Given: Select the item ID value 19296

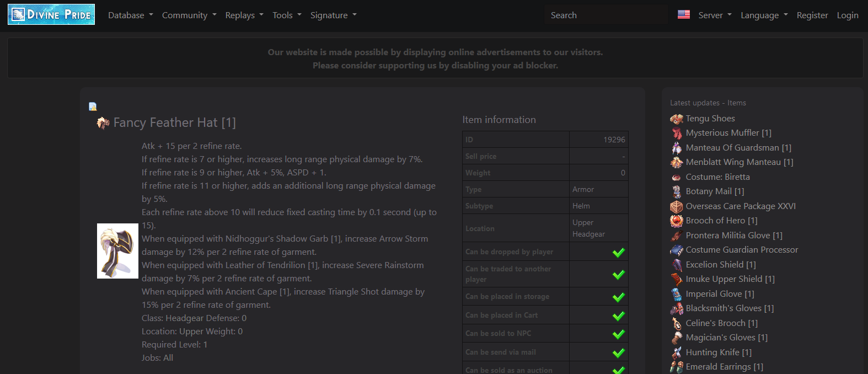Looking at the screenshot, I should tap(614, 140).
